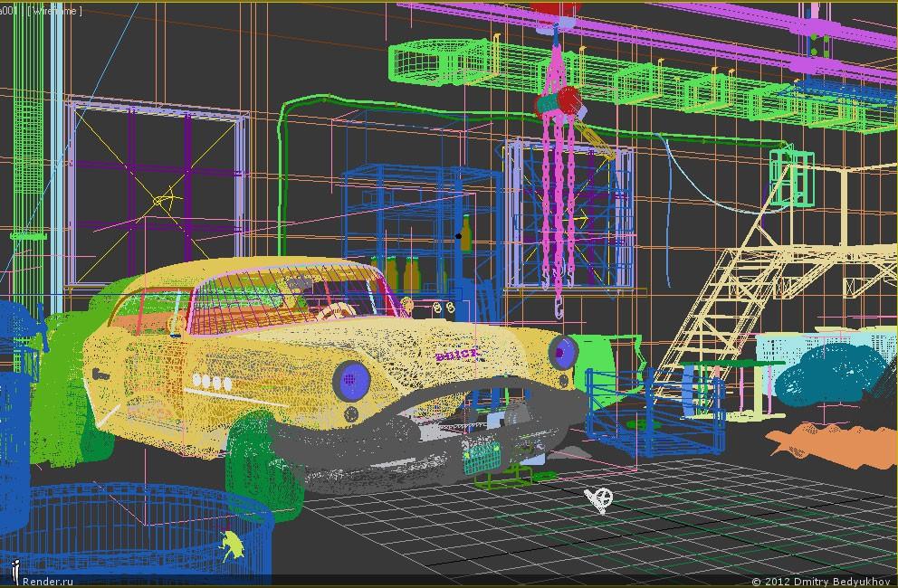Open the Wireframe viewport shading label menu

click(x=54, y=11)
